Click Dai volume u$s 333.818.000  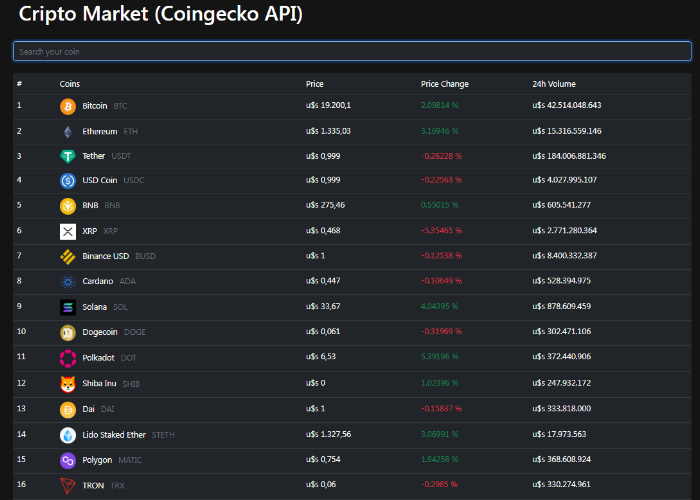pos(561,408)
